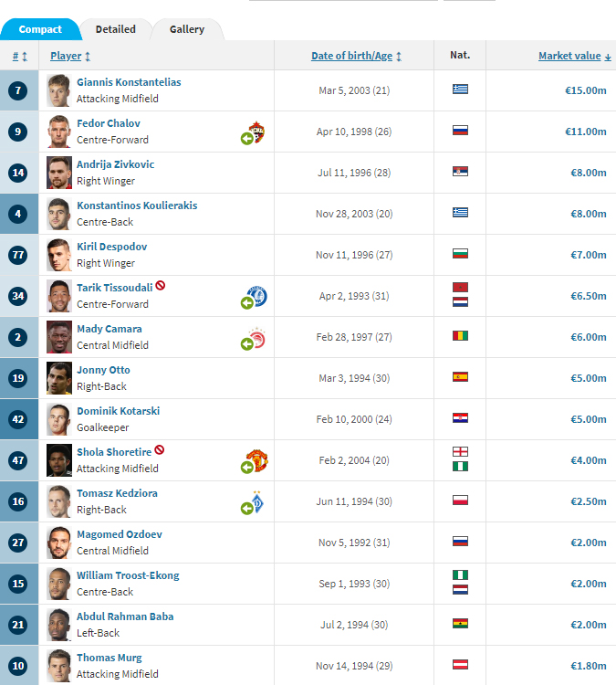Image resolution: width=616 pixels, height=685 pixels.
Task: Open Giannis Konstantelias player profile link
Action: tap(129, 82)
